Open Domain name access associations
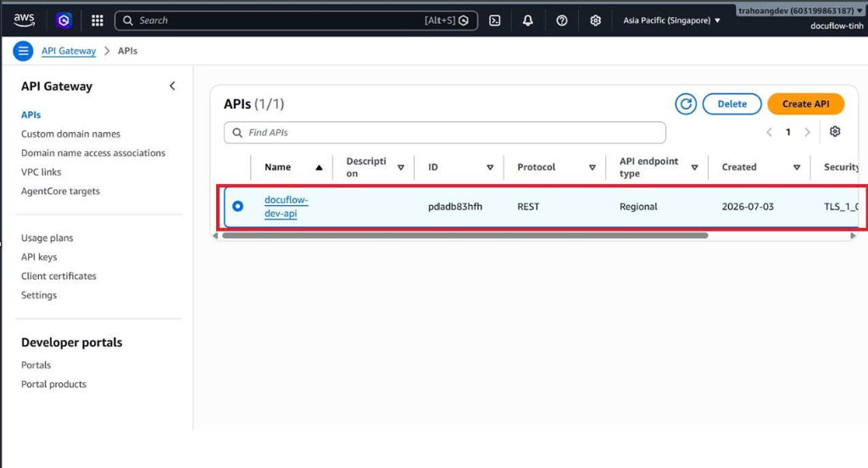The width and height of the screenshot is (868, 468). [x=93, y=153]
